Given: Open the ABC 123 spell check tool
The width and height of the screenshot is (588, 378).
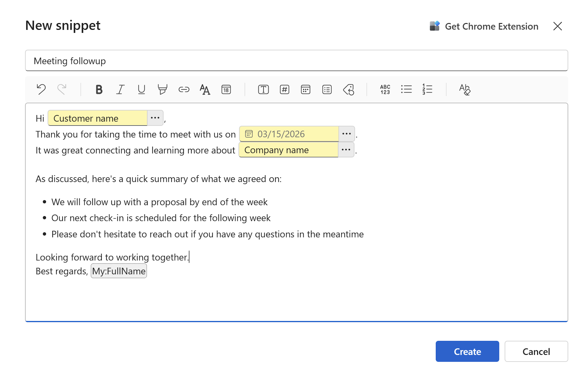Looking at the screenshot, I should [x=385, y=90].
